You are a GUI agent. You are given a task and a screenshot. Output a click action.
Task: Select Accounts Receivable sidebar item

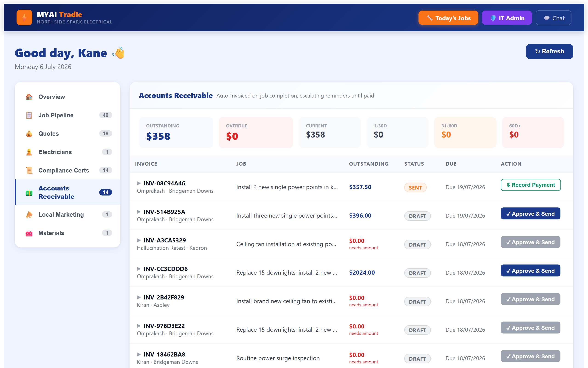click(68, 192)
